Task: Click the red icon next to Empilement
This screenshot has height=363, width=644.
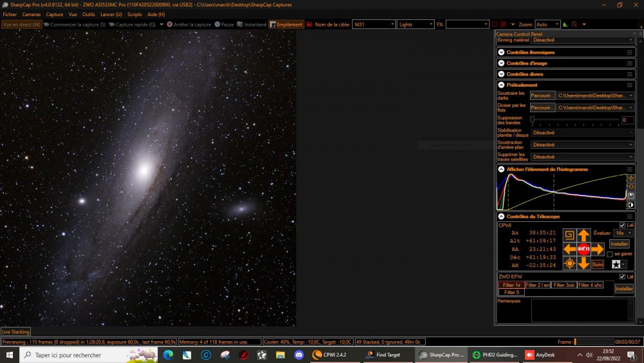Action: click(x=309, y=25)
